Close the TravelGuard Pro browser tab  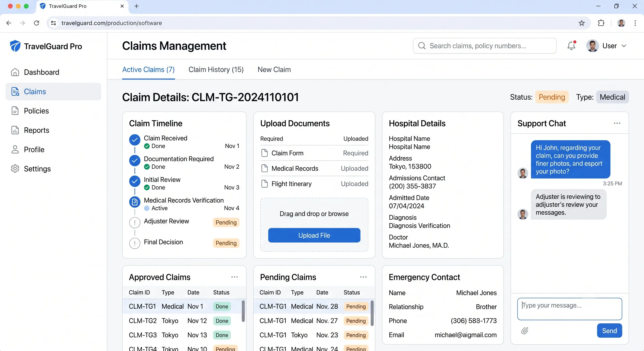(x=122, y=6)
